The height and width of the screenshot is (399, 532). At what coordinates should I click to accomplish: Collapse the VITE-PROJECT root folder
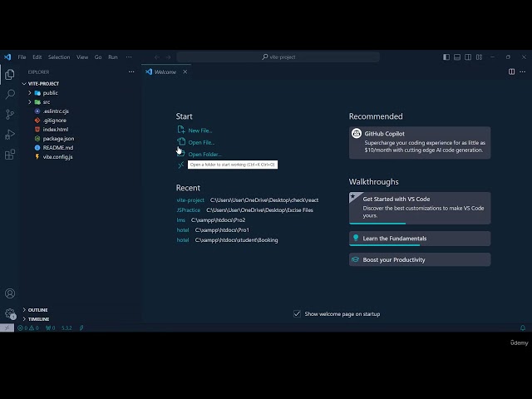click(24, 83)
